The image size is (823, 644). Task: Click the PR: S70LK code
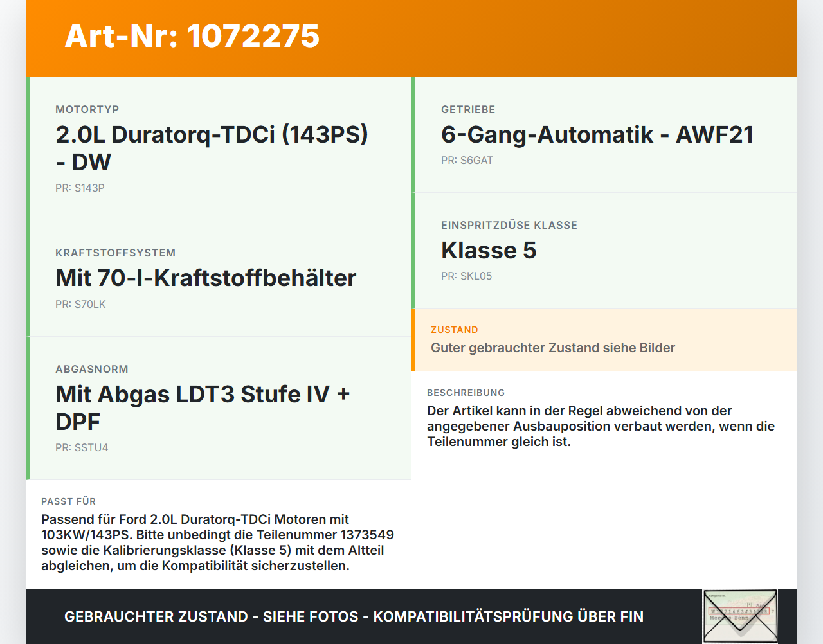click(80, 305)
